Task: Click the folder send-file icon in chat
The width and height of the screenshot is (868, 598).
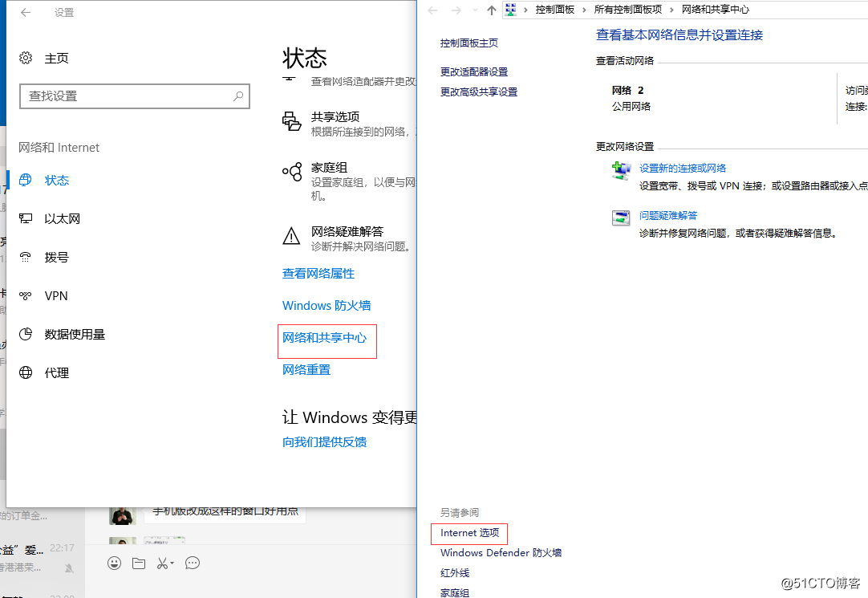Action: point(139,563)
